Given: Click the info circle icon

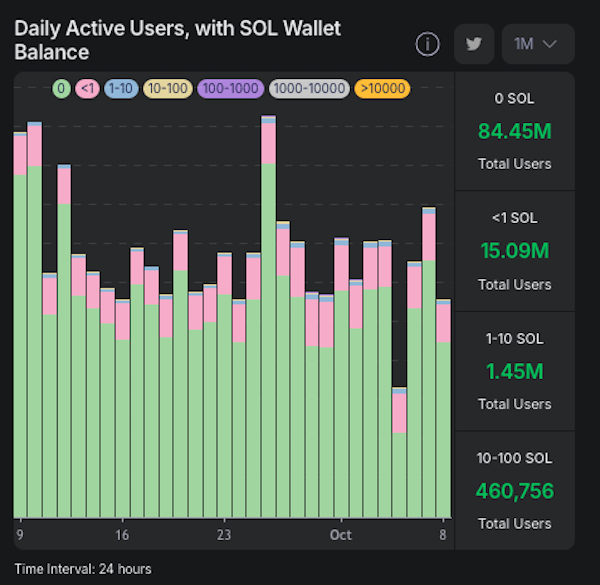Looking at the screenshot, I should click(x=427, y=44).
